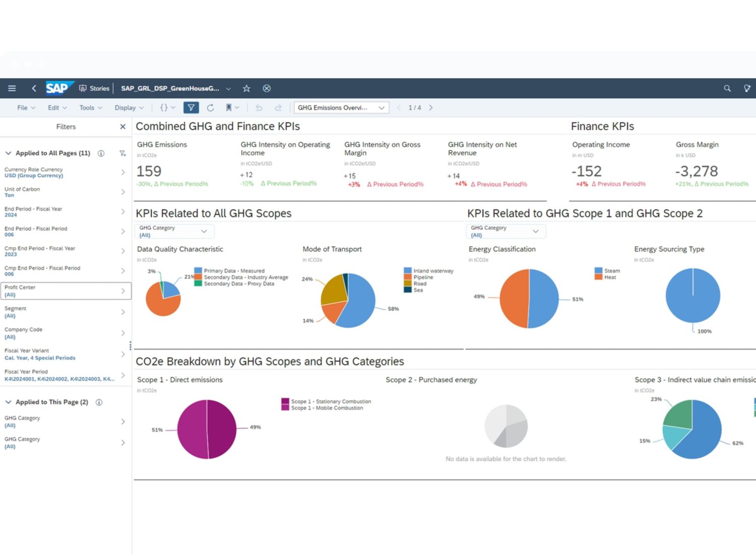Select the Profit Center filter field
756x554 pixels.
[x=66, y=291]
